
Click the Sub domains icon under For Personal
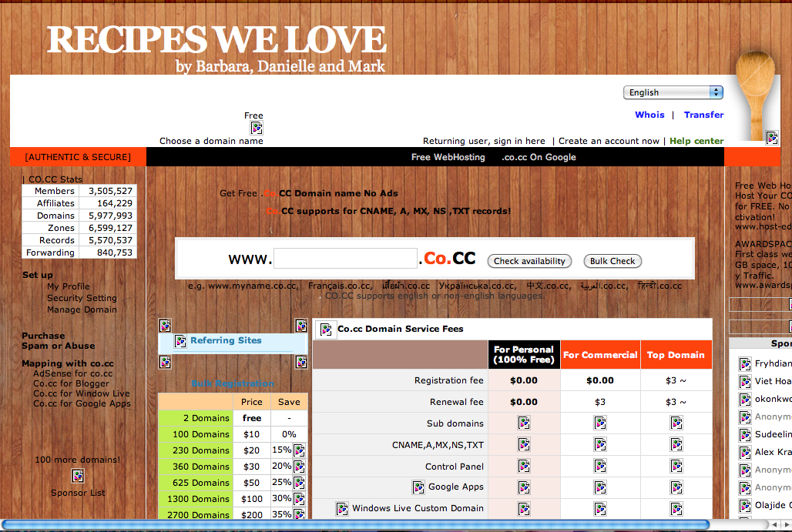click(524, 423)
